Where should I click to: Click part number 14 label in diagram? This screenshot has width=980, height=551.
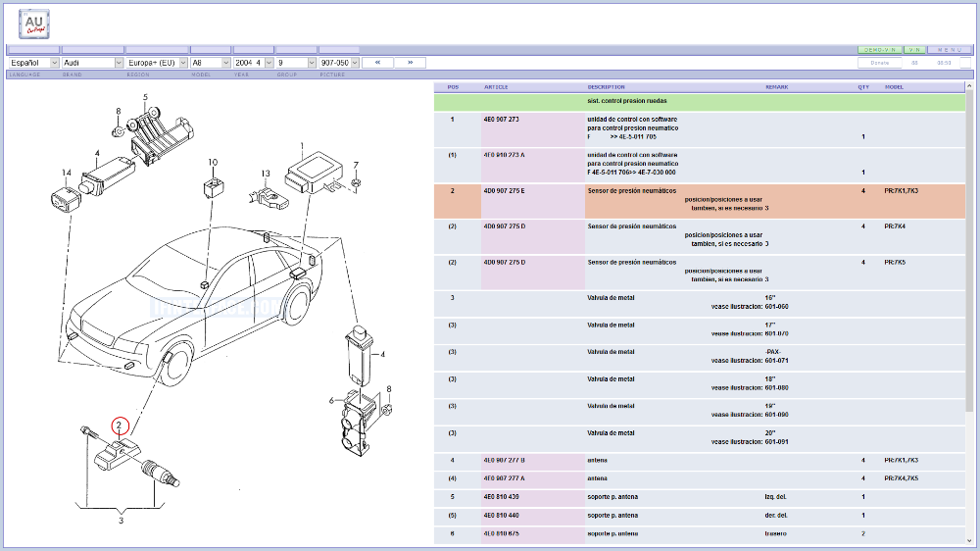point(67,174)
